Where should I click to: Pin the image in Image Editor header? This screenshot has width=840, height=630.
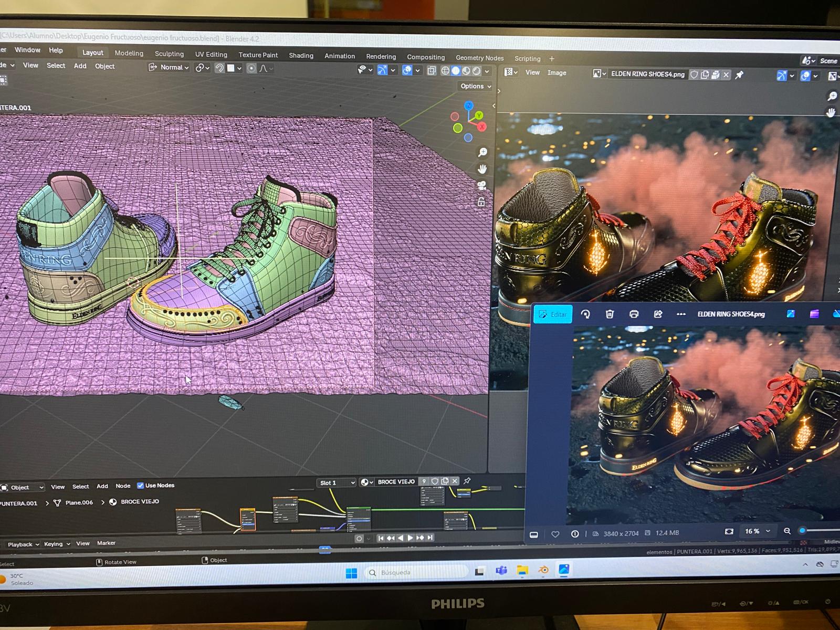pyautogui.click(x=739, y=75)
